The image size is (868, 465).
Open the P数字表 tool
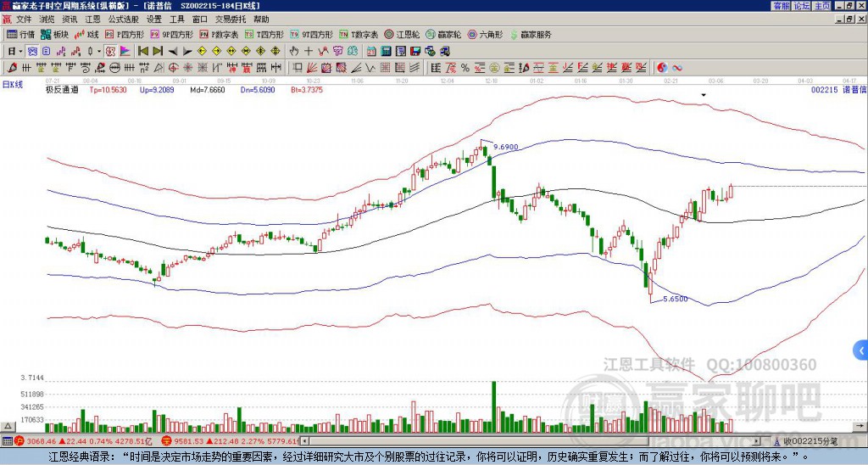click(x=219, y=34)
